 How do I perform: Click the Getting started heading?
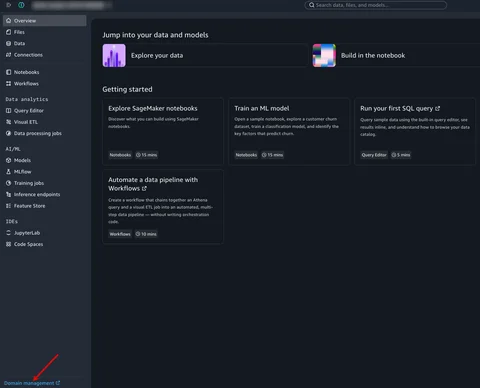(x=127, y=89)
